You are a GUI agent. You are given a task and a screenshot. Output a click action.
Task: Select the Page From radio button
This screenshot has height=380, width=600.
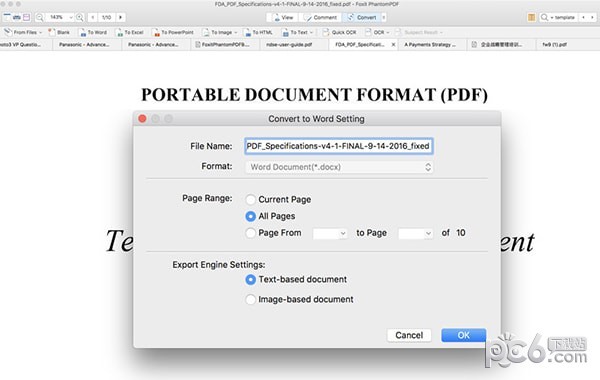coord(250,233)
